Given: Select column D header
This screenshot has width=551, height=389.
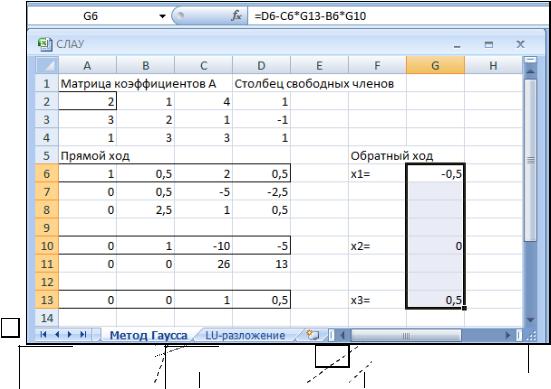Looking at the screenshot, I should [x=261, y=65].
